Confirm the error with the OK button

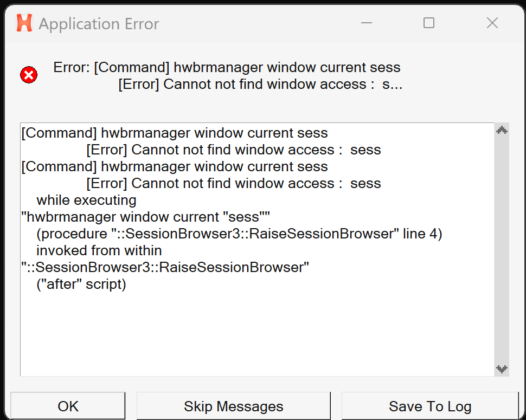pyautogui.click(x=68, y=406)
